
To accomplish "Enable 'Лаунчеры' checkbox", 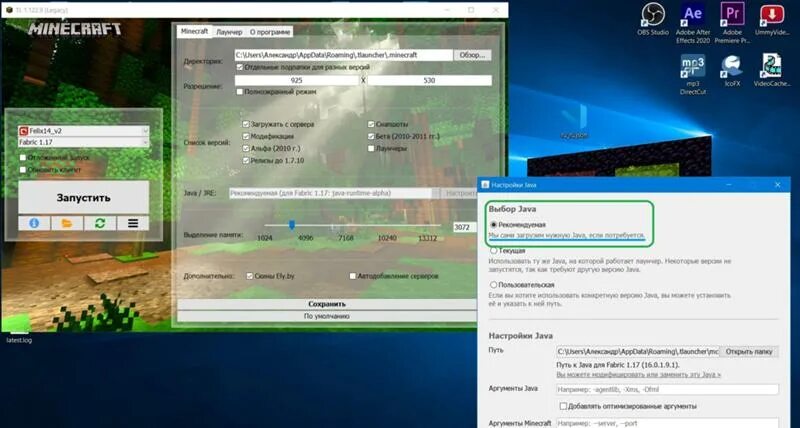I will click(371, 148).
